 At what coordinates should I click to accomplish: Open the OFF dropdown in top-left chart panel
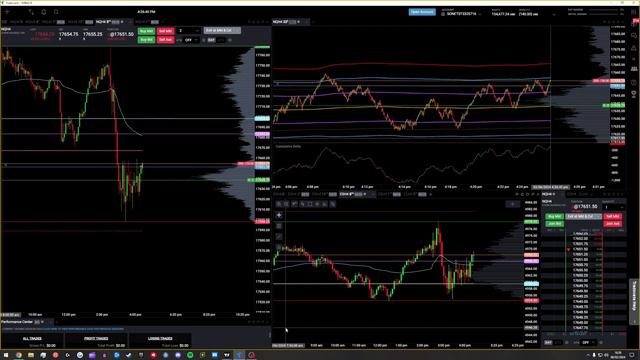click(191, 40)
